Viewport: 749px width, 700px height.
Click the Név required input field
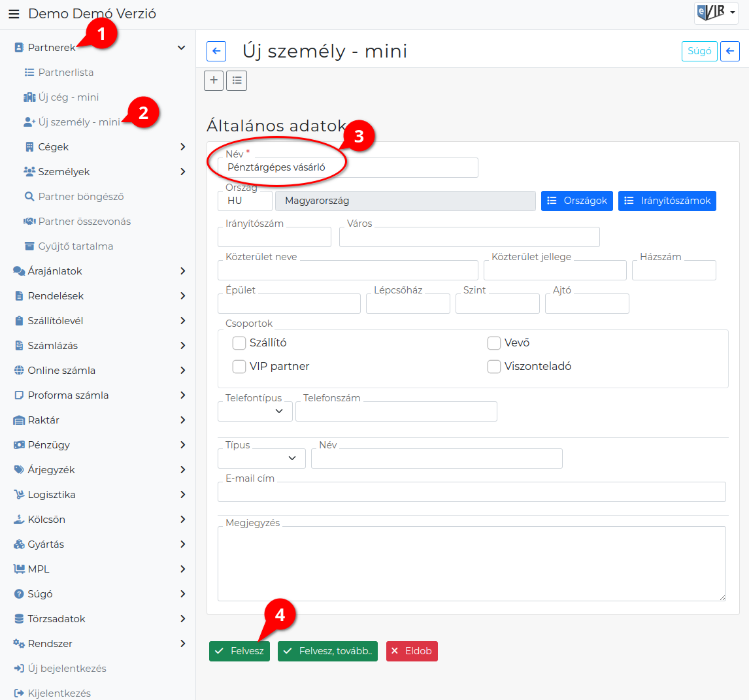click(348, 168)
